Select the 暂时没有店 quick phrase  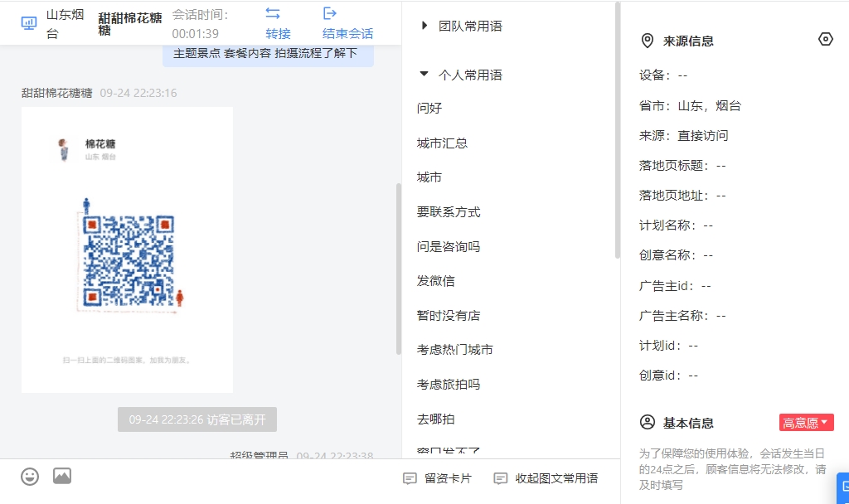pos(449,316)
